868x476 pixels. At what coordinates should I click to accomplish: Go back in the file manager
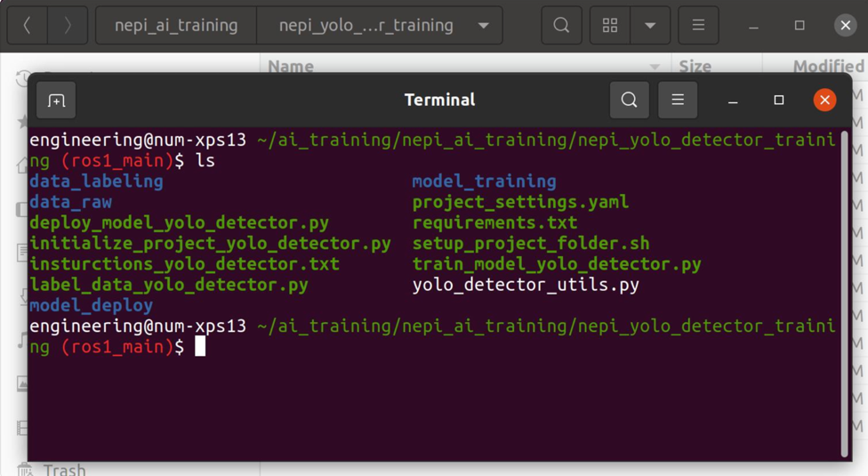(x=28, y=26)
